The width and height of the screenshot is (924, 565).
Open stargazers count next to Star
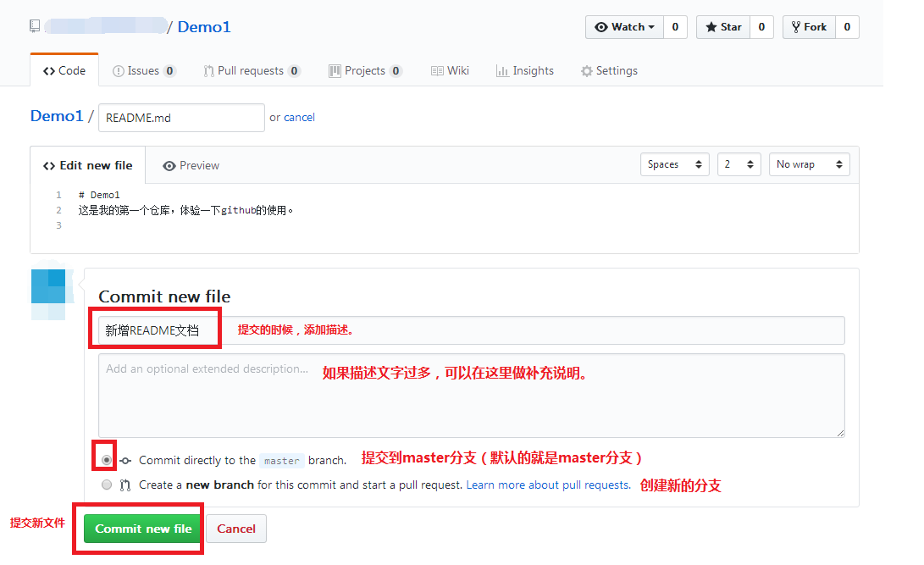pyautogui.click(x=761, y=27)
